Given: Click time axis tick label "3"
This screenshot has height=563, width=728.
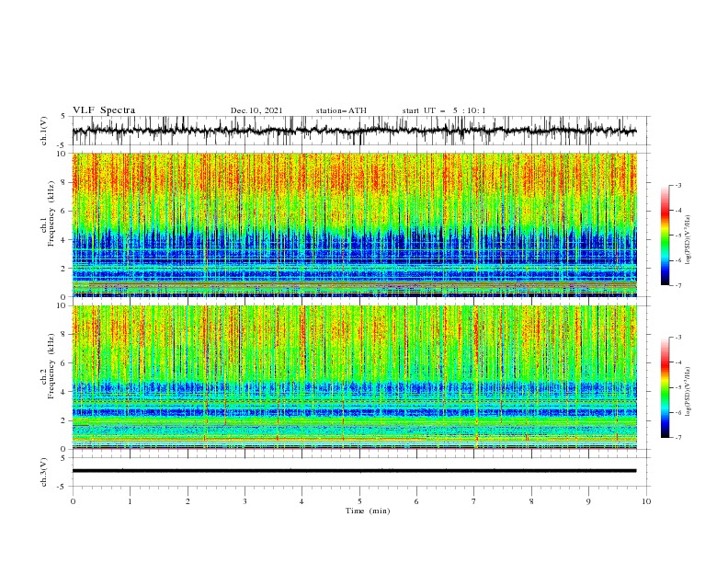Looking at the screenshot, I should [x=245, y=501].
